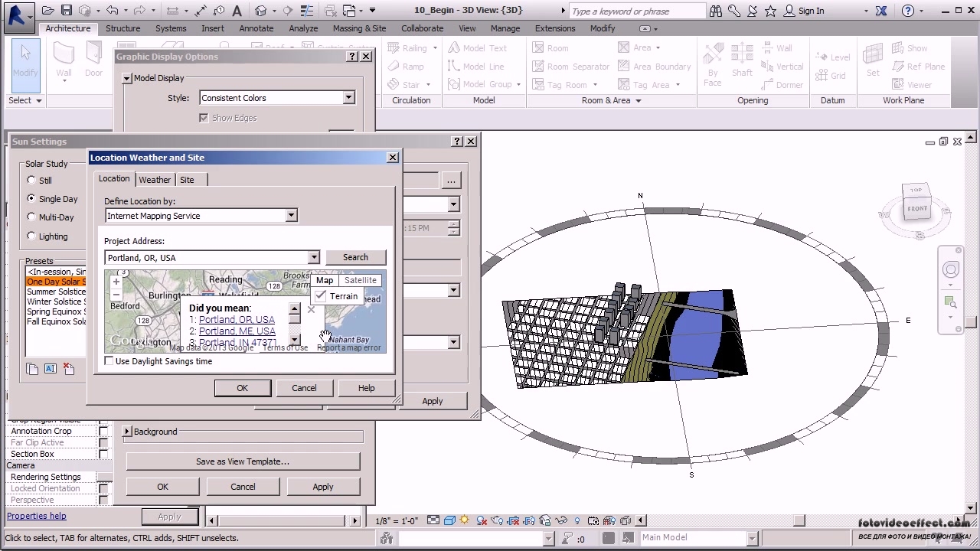The height and width of the screenshot is (551, 980).
Task: Toggle the Sun Path icon in view control bar
Action: coord(465,520)
